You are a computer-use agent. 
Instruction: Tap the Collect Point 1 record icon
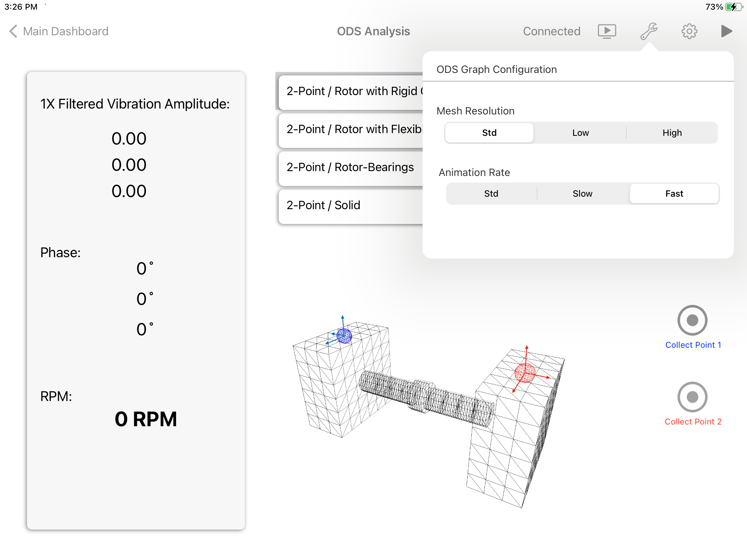(692, 320)
